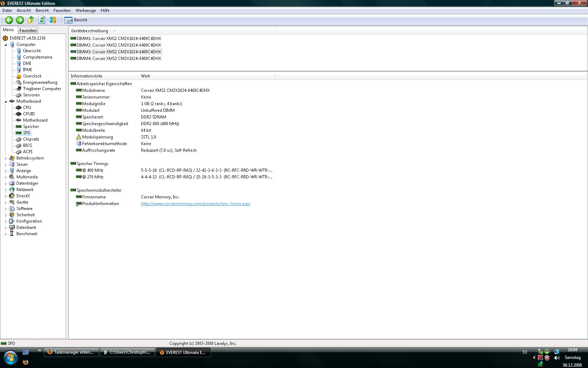Click the users icon in the toolbar
The image size is (588, 368).
[x=53, y=20]
